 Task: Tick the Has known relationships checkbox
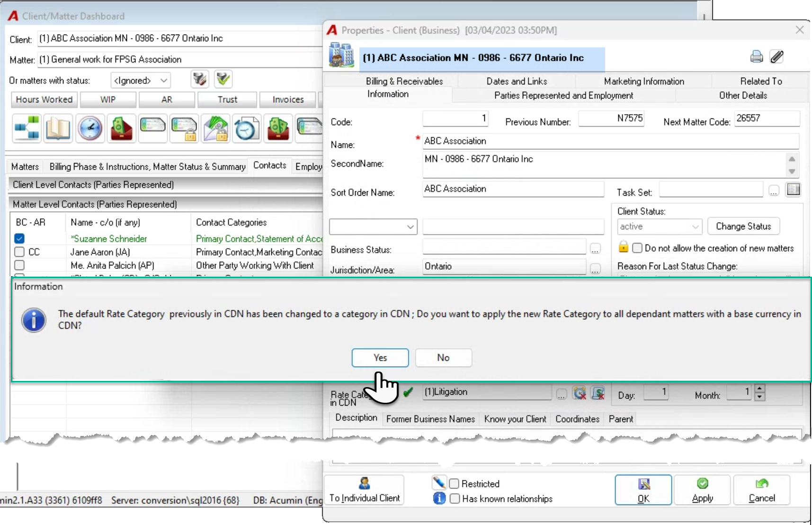[x=455, y=498]
